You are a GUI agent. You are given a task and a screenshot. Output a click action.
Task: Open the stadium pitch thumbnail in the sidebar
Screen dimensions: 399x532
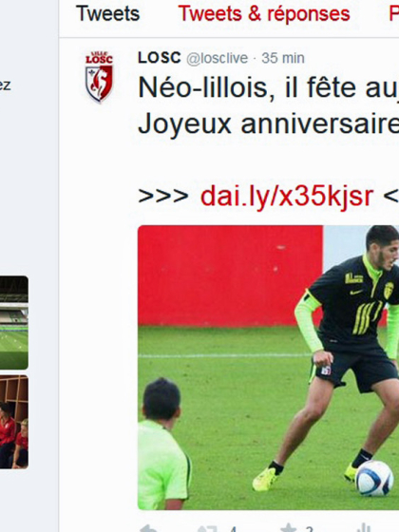coord(14,323)
